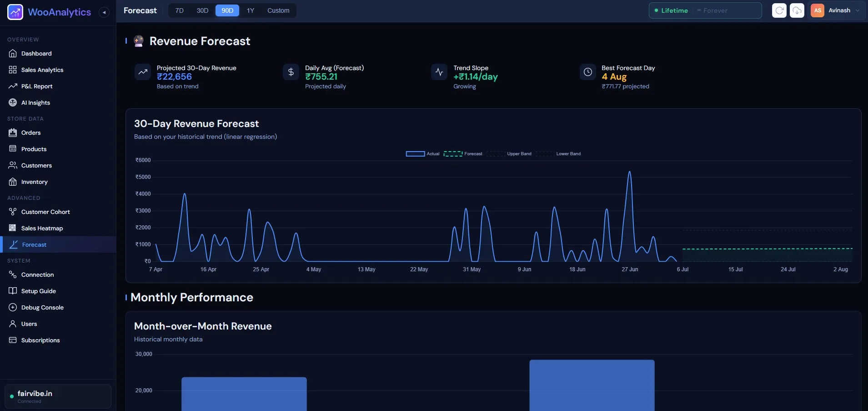868x411 pixels.
Task: Click the AI Insights icon in sidebar
Action: [13, 102]
